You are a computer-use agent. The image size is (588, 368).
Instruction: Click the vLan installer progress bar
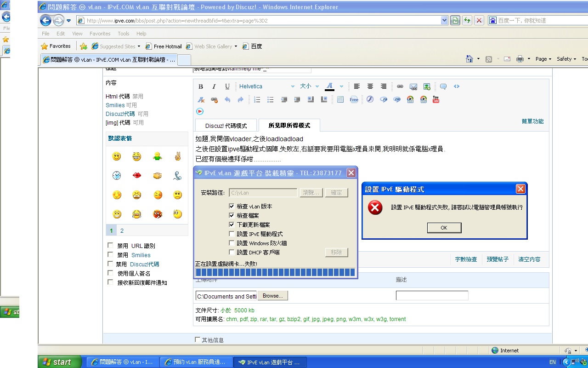click(275, 272)
